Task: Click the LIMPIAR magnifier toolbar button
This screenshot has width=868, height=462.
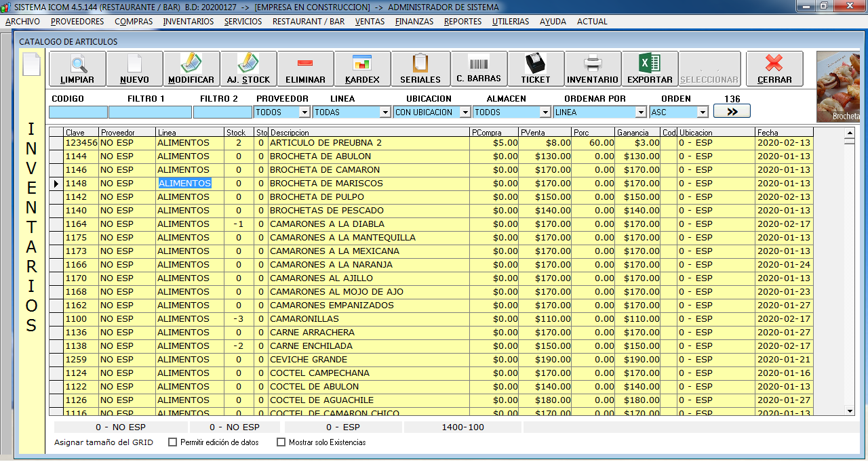Action: coord(77,69)
